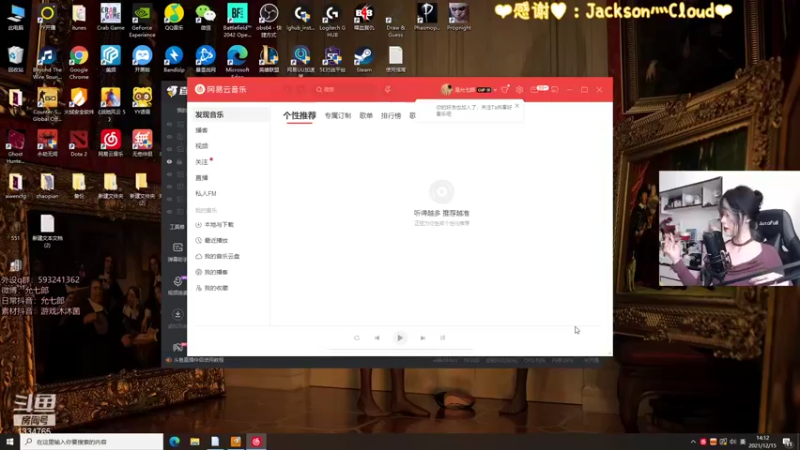
Task: Open File Explorer from the taskbar
Action: click(195, 441)
